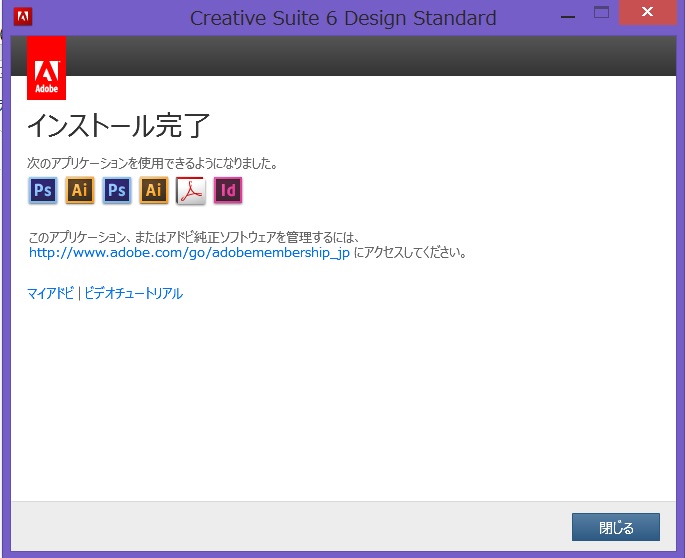The height and width of the screenshot is (558, 685).
Task: Click the Adobe icon in title bar
Action: [x=23, y=17]
